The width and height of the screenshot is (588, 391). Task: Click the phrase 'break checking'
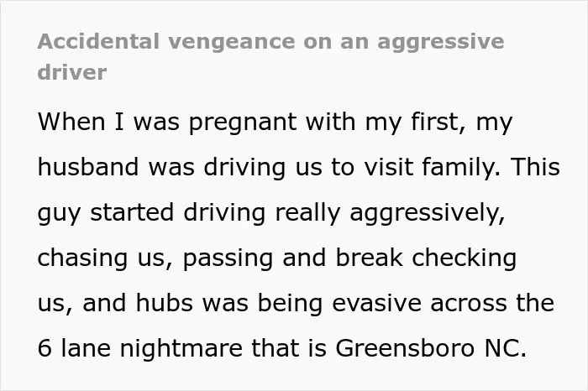point(426,258)
